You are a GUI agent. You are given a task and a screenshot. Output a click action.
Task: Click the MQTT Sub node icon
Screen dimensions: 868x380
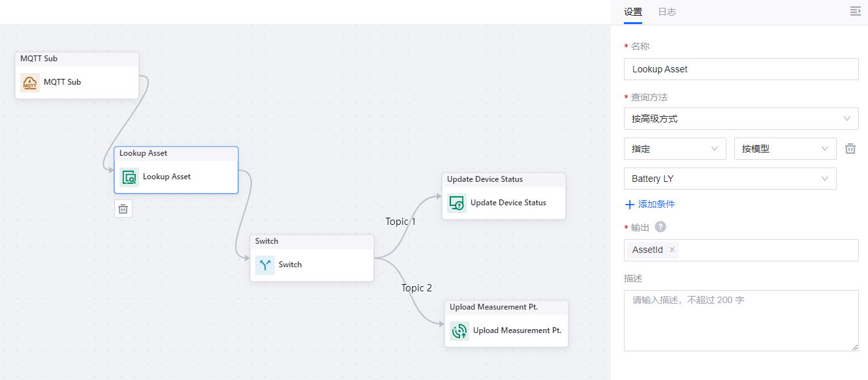coord(30,83)
